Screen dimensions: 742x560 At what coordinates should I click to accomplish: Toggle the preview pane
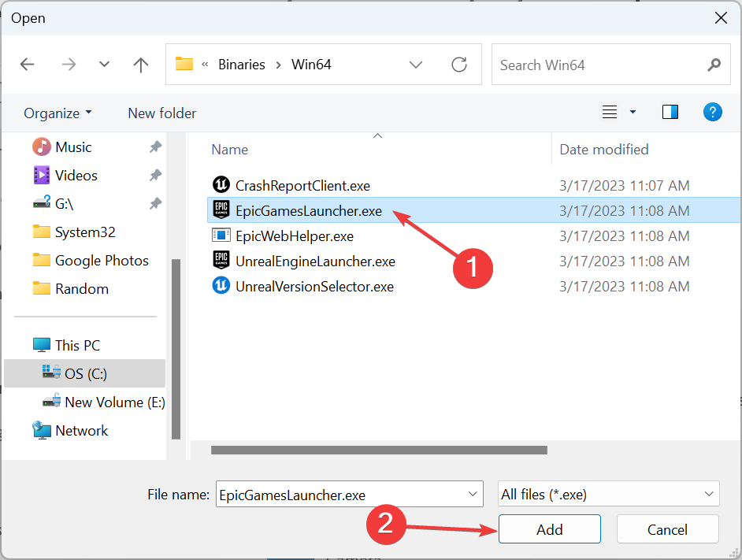670,112
